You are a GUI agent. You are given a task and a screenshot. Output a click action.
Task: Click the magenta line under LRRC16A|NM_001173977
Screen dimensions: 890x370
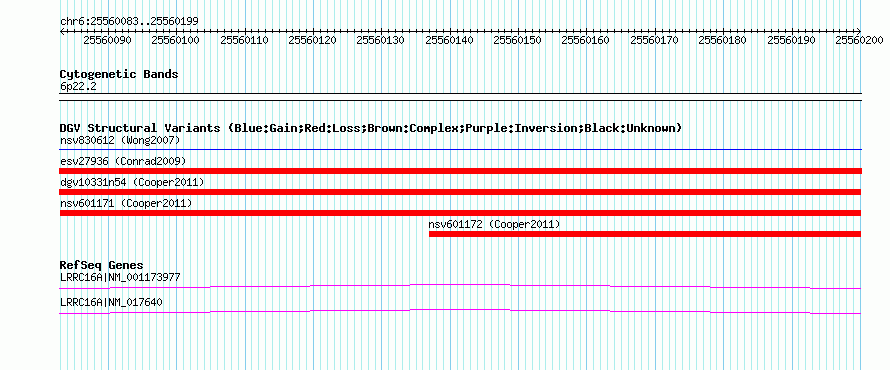[x=460, y=287]
